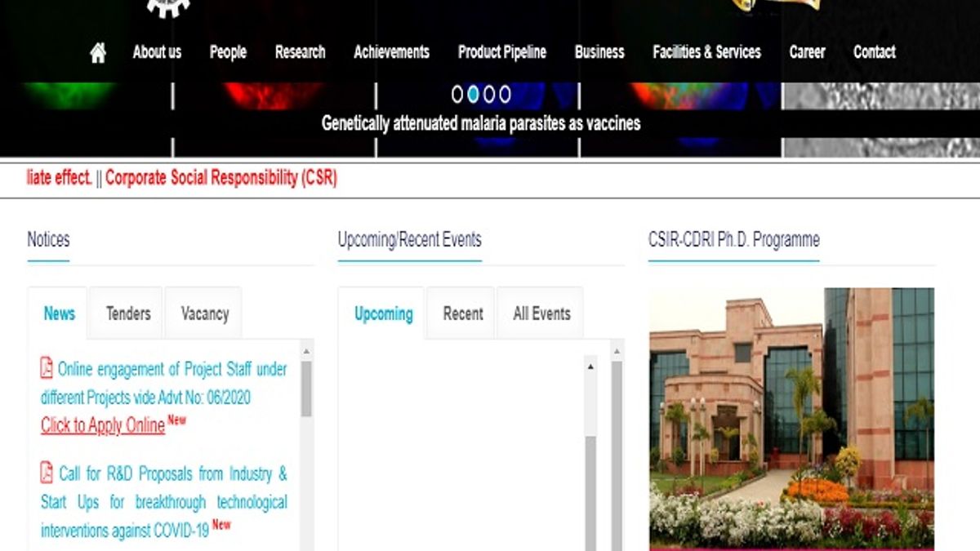Open PDF icon for Online engagement notice

[x=47, y=369]
